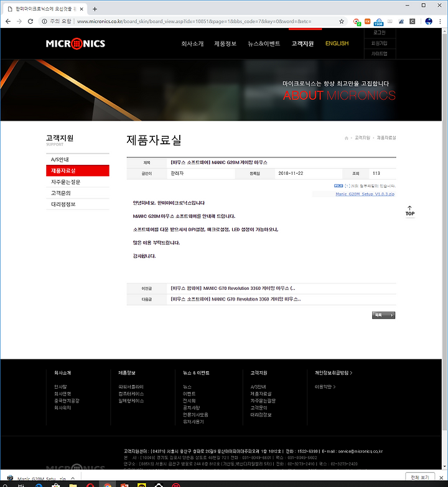Open site info via the not-secure icon

click(44, 21)
